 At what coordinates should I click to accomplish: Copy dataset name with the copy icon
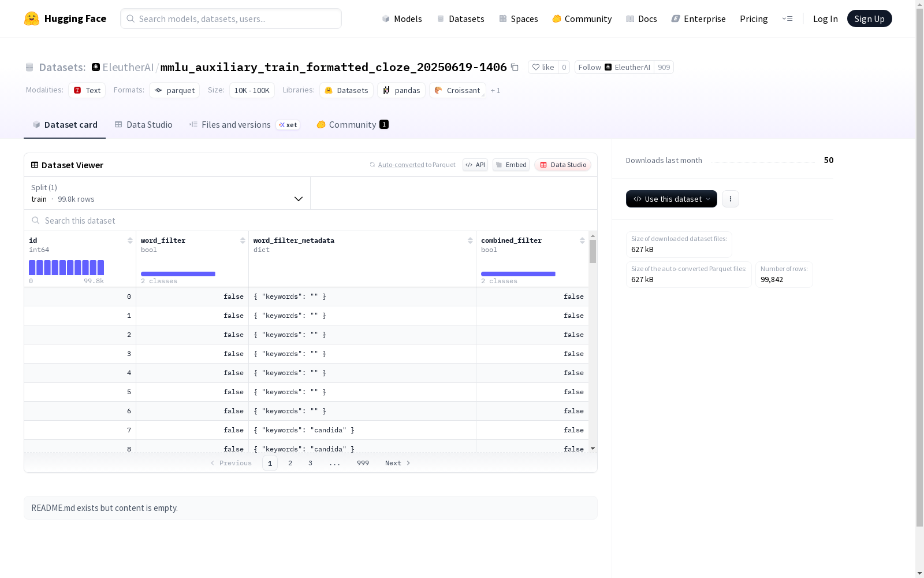[515, 67]
